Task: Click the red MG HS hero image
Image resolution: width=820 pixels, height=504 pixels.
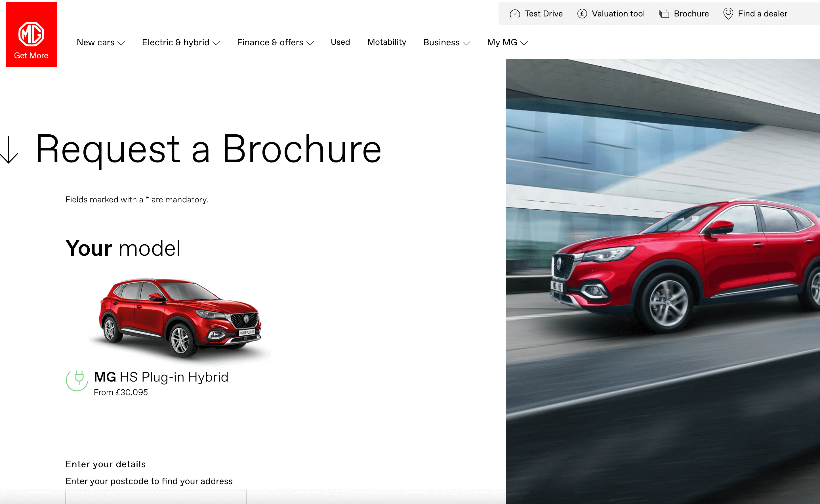Action: (x=663, y=281)
